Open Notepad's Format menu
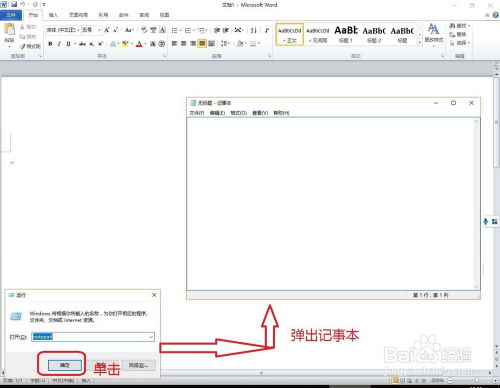Screen dimensions: 500x388 pos(239,113)
